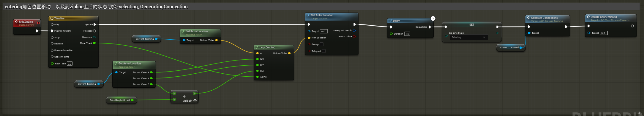Screen dimensions: 644x116
Task: Click the Set Actor Location New Location pin
Action: click(309, 38)
